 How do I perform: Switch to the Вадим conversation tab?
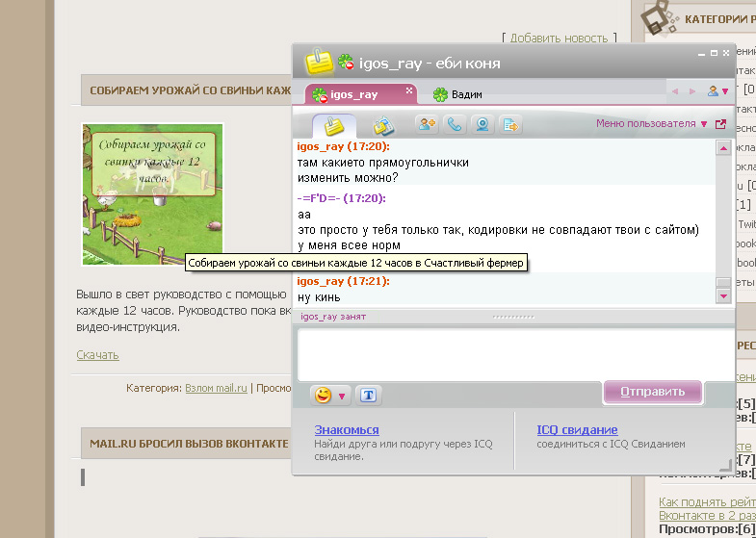[457, 94]
